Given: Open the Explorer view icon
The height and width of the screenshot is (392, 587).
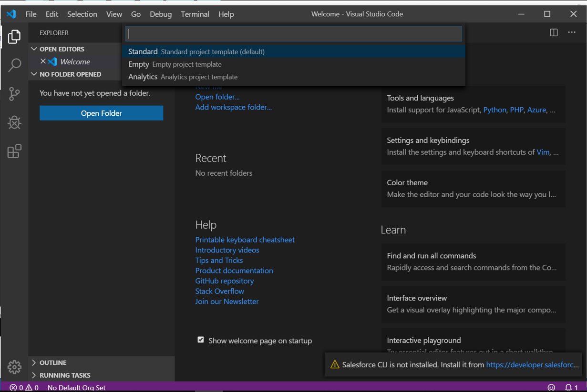Looking at the screenshot, I should tap(14, 37).
